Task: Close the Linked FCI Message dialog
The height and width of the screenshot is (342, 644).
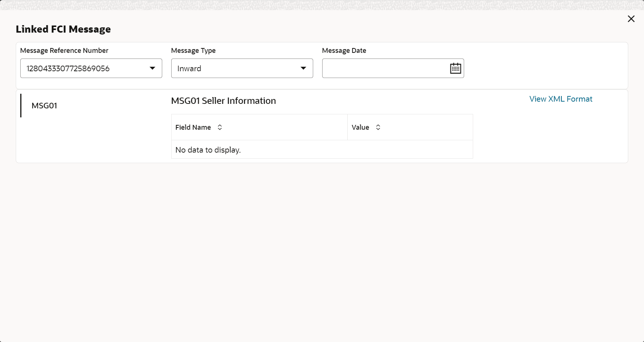Action: 631,19
